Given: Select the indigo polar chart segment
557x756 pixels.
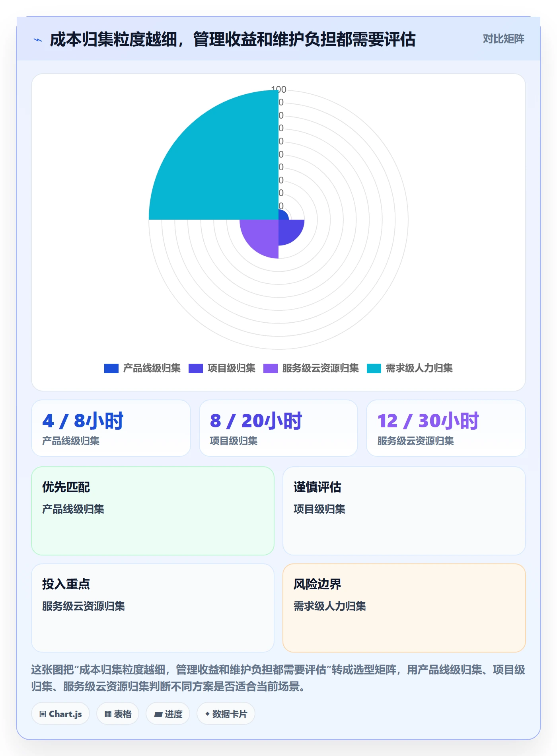Looking at the screenshot, I should pos(289,230).
